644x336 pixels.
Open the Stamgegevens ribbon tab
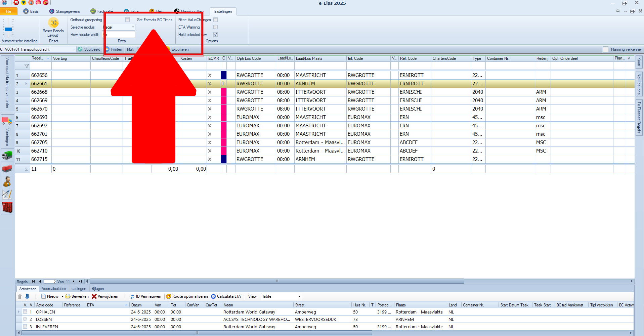coord(65,11)
